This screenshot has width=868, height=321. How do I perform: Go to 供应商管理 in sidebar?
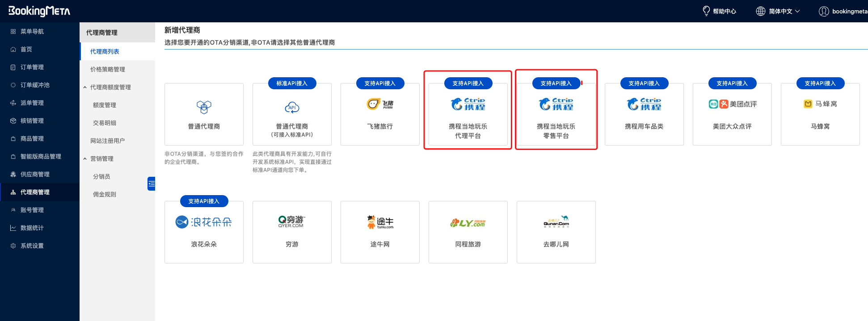[34, 174]
